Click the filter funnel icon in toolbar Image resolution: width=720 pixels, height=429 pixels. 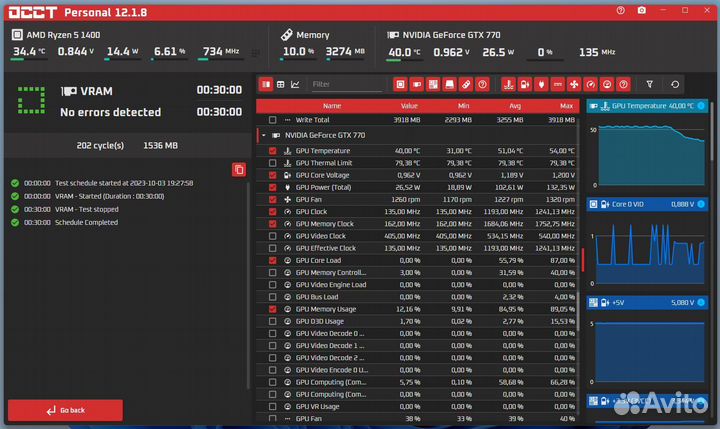(x=649, y=85)
